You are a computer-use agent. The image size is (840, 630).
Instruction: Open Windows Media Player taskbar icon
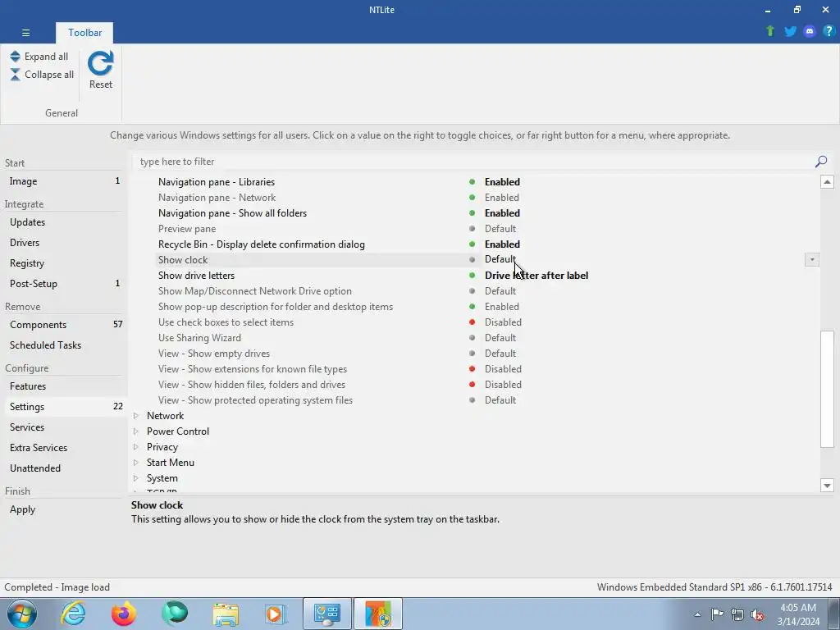[x=276, y=614]
